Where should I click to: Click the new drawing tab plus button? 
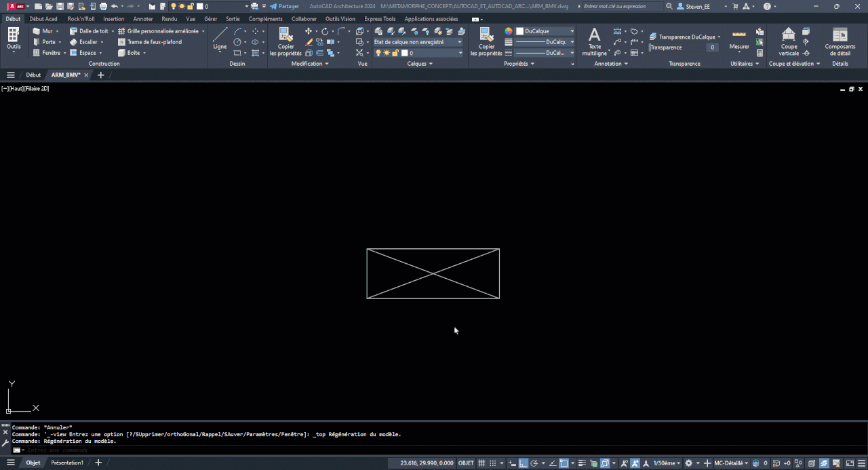coord(101,75)
